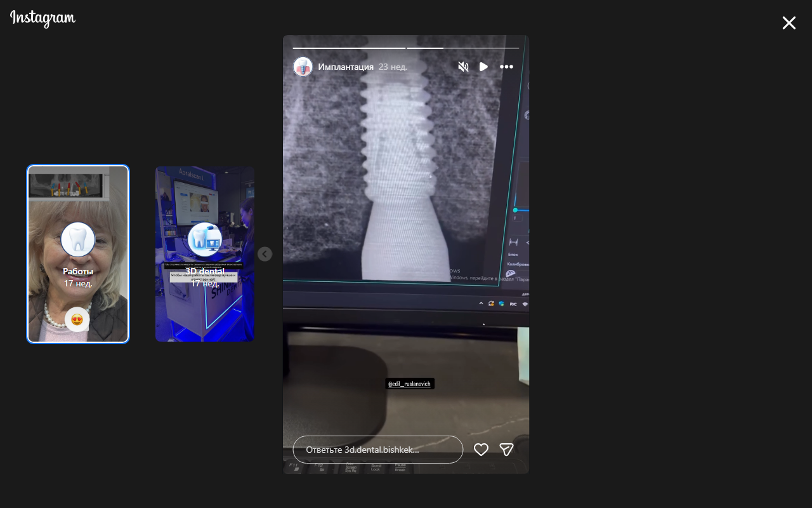Open the Работы story highlight
Viewport: 812px width, 508px height.
coord(78,253)
